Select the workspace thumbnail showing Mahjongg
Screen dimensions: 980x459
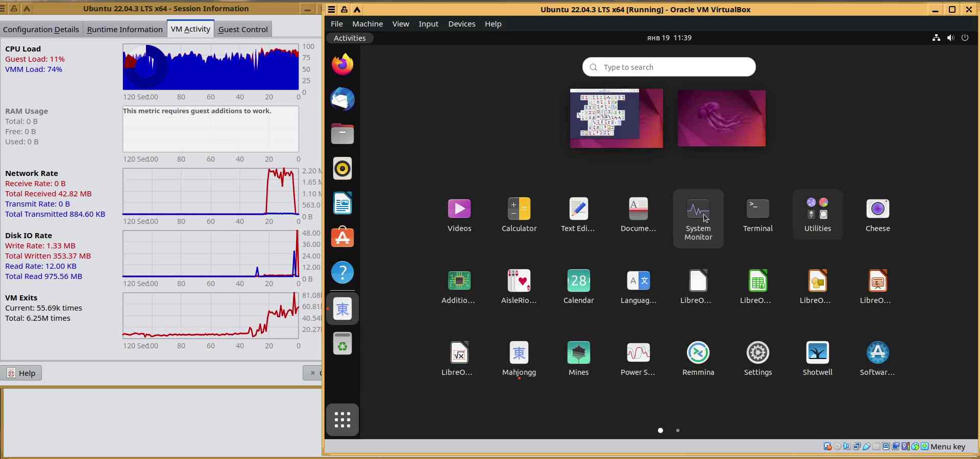pyautogui.click(x=617, y=118)
